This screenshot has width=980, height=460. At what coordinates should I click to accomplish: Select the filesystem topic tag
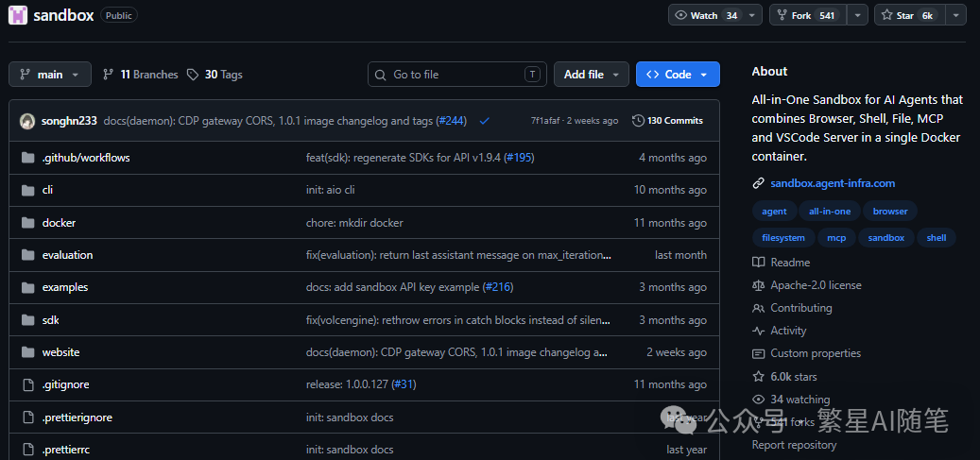pos(783,237)
